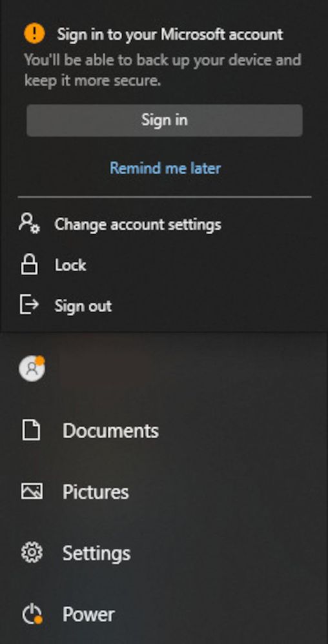The height and width of the screenshot is (644, 328).
Task: Open the Settings text label
Action: click(97, 554)
